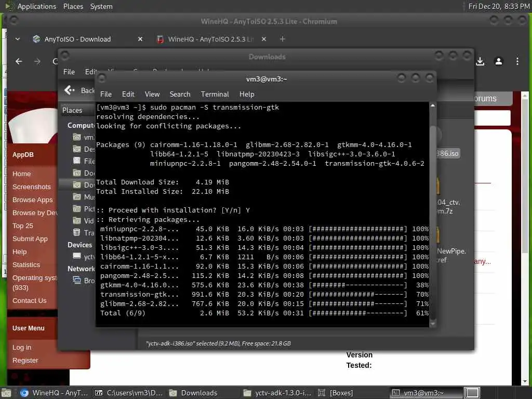Click terminal scrollbar down arrow
This screenshot has height=399, width=532.
pos(433,324)
